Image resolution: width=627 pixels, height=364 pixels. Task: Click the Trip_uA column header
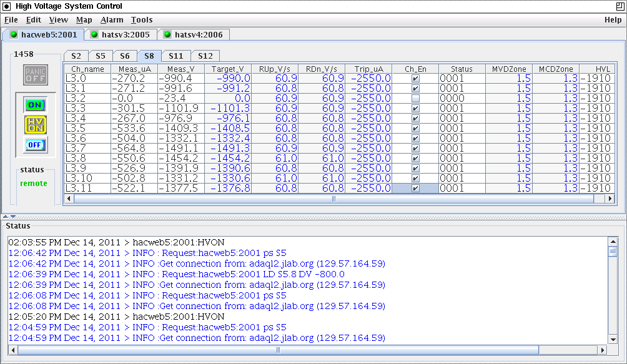click(368, 69)
